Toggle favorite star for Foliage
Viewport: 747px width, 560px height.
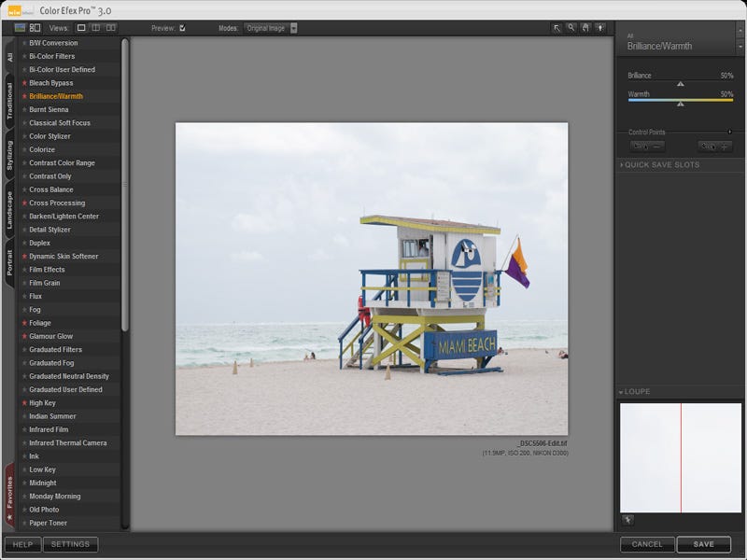[x=24, y=323]
